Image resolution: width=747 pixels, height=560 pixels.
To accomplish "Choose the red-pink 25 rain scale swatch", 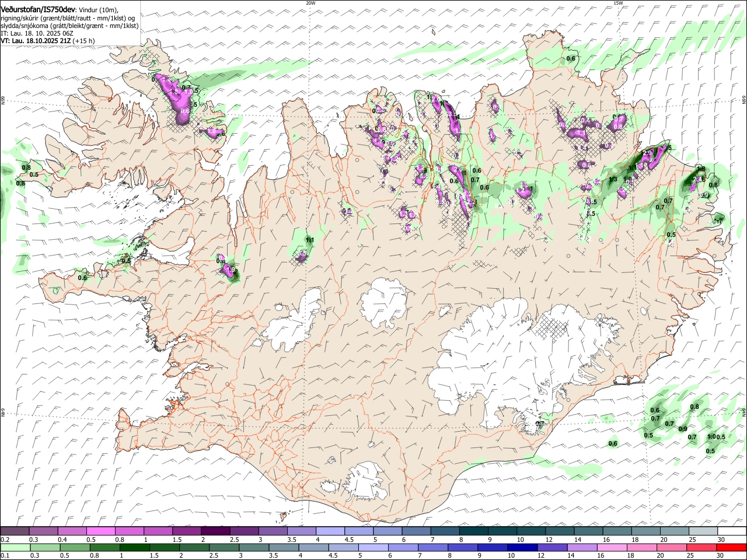I will tap(701, 547).
